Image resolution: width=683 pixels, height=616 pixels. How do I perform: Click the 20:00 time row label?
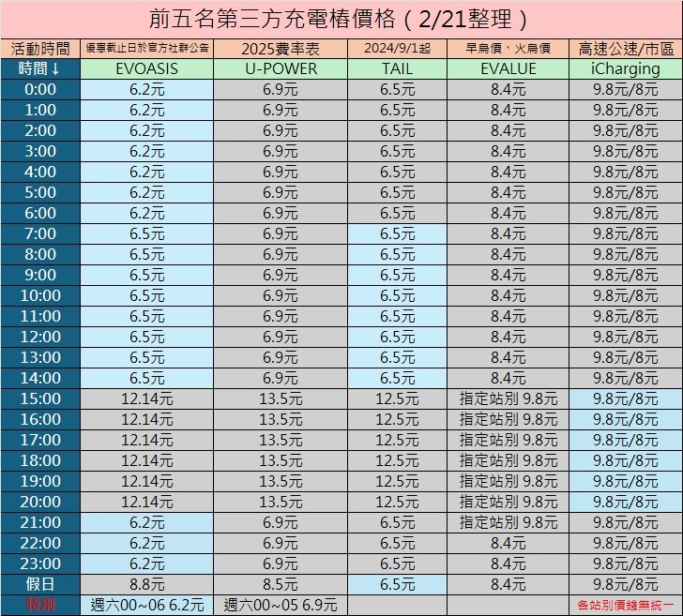pyautogui.click(x=40, y=502)
